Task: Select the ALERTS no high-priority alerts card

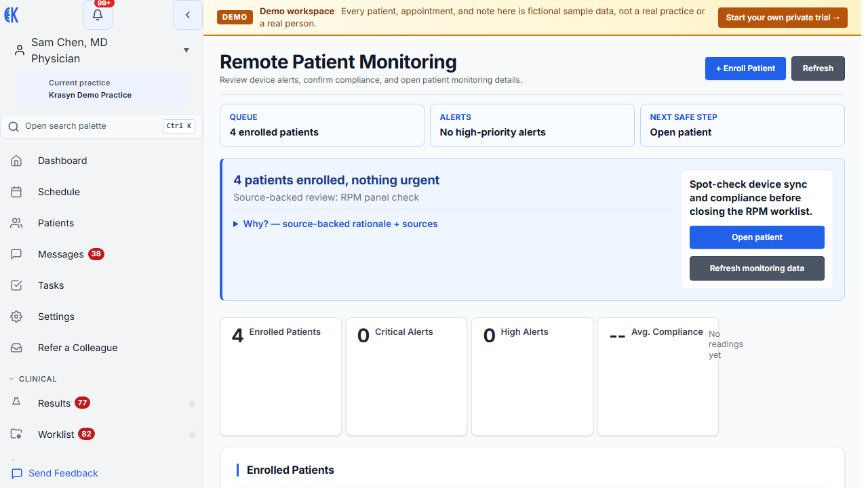Action: pyautogui.click(x=532, y=125)
